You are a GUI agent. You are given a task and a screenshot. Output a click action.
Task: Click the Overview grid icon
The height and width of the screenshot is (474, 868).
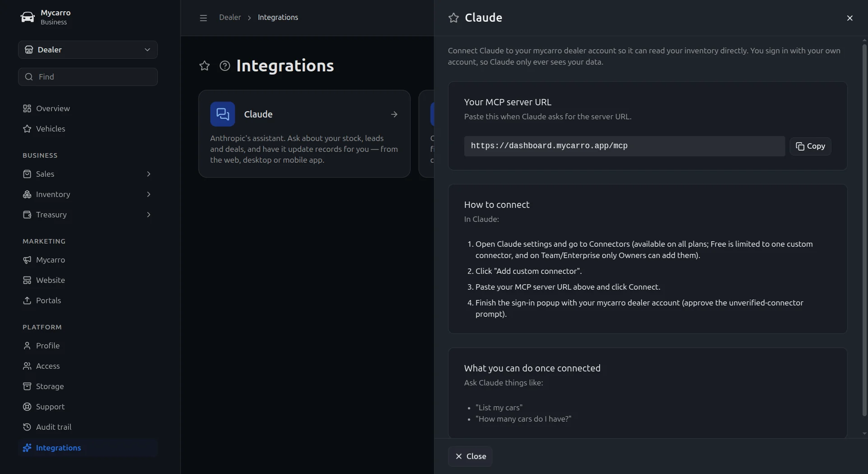click(27, 108)
